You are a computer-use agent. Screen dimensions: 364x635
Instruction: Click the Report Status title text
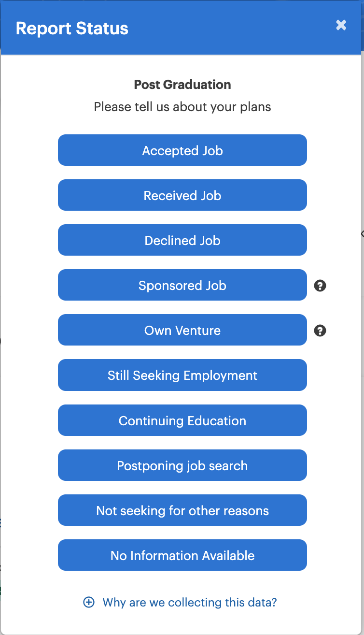72,28
